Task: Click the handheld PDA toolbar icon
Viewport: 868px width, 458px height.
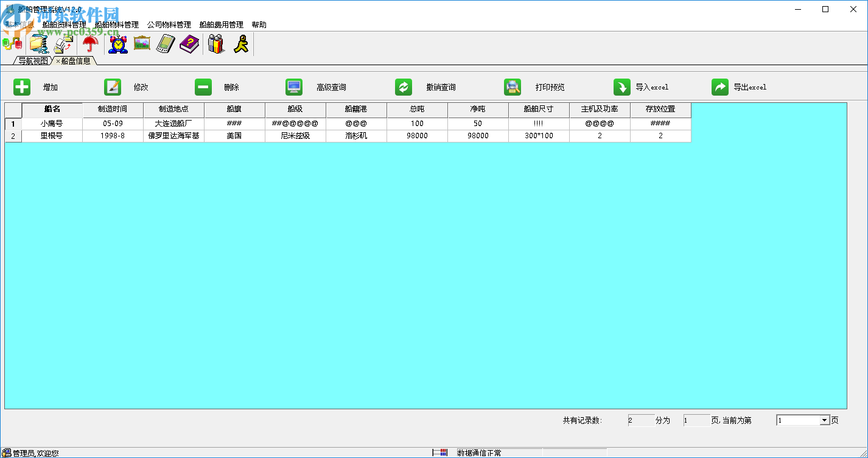Action: 166,44
